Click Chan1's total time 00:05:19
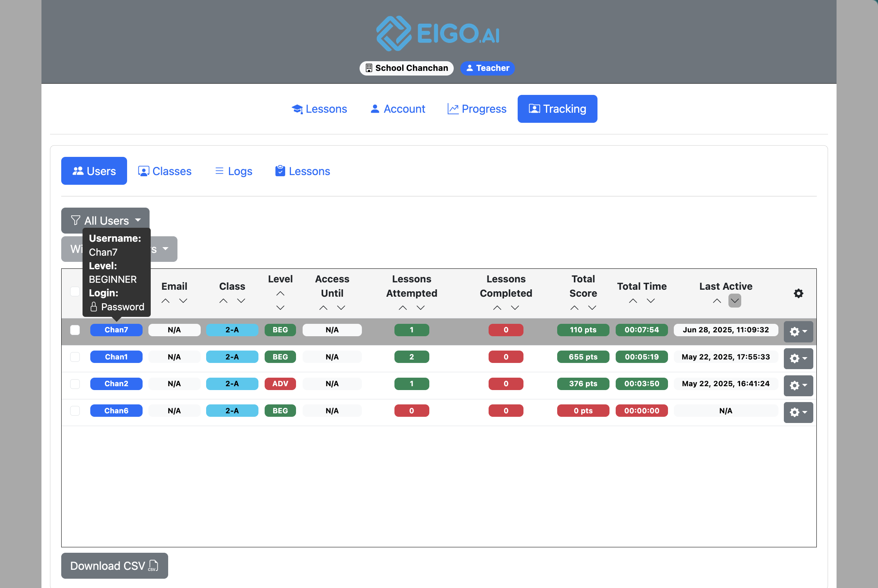The height and width of the screenshot is (588, 878). (x=642, y=357)
